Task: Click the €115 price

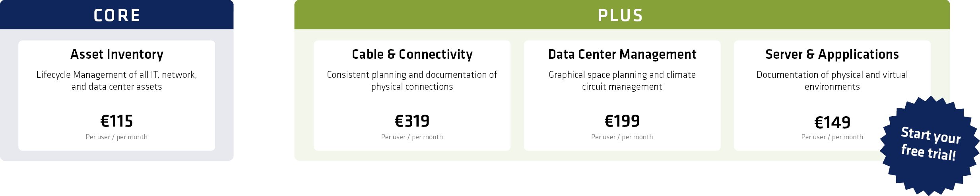Action: [x=117, y=121]
